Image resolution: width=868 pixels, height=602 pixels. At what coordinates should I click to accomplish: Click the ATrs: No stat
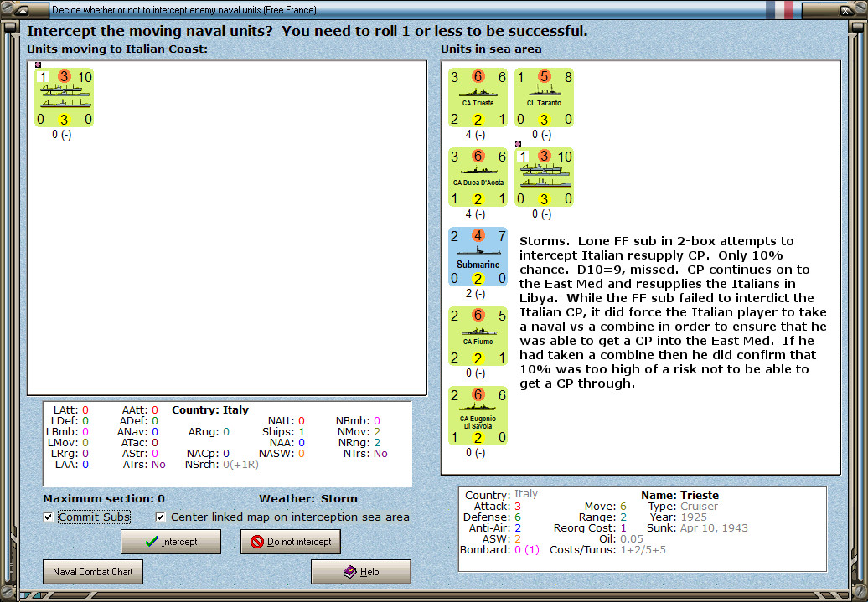[x=144, y=464]
